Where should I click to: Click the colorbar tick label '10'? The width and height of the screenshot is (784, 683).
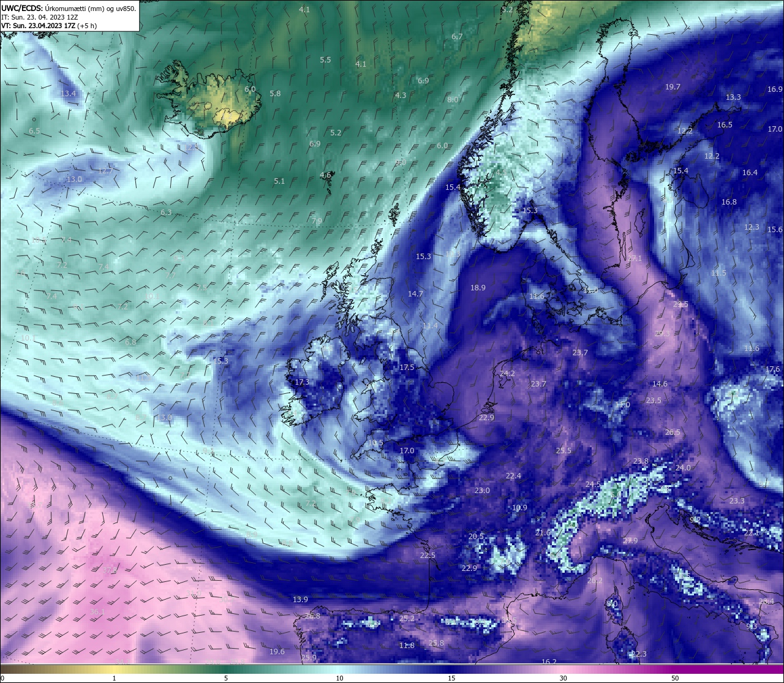click(x=339, y=678)
